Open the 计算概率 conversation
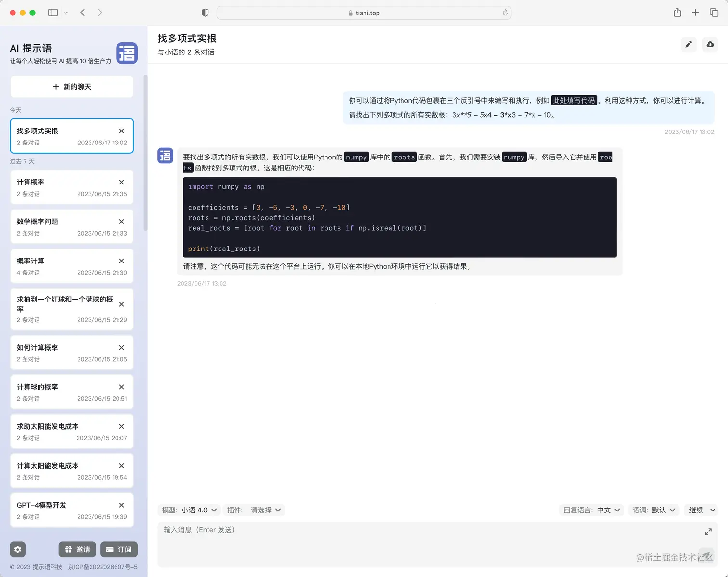 pyautogui.click(x=72, y=187)
